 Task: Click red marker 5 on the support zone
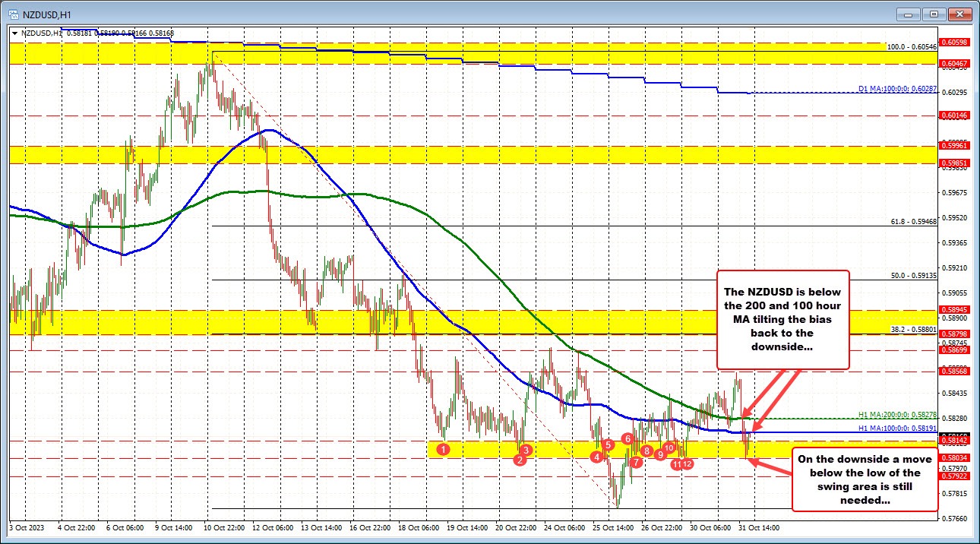(608, 444)
